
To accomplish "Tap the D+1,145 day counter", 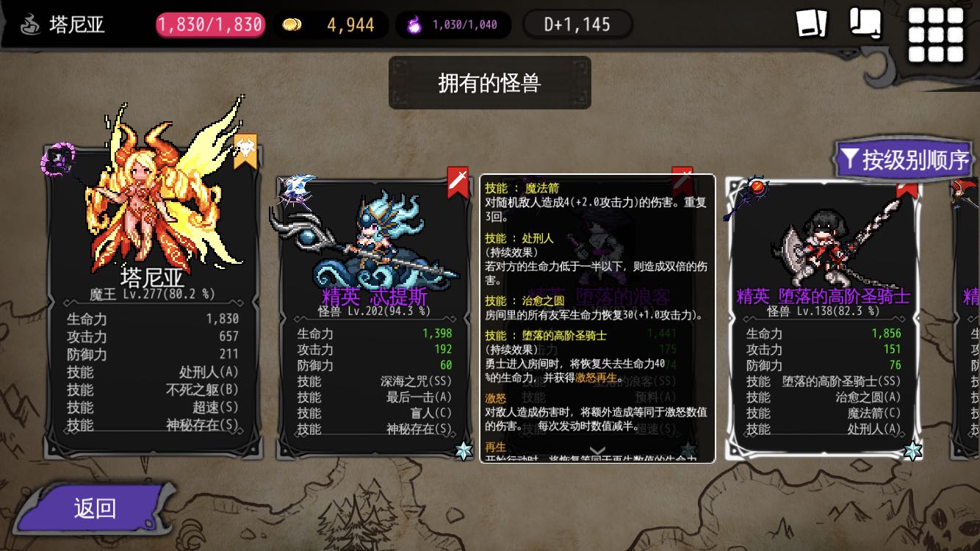I will click(577, 25).
